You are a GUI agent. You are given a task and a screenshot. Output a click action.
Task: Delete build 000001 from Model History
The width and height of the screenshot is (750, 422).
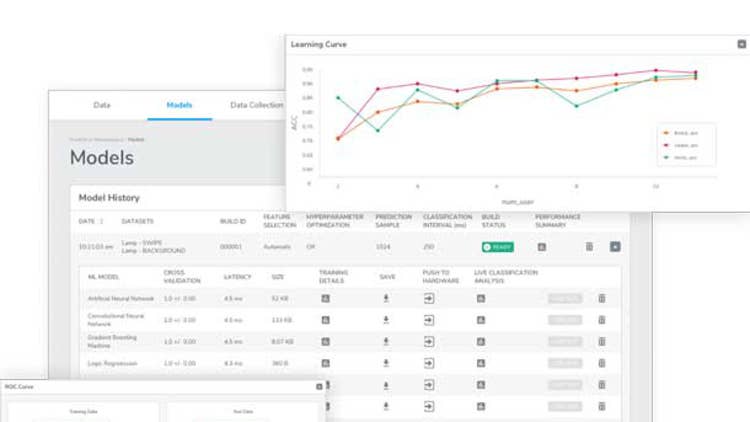point(589,246)
